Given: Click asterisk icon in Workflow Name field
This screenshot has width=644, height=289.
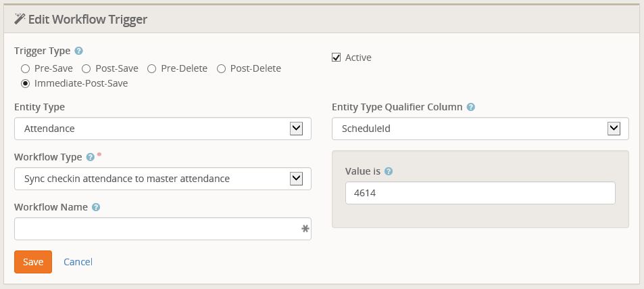Looking at the screenshot, I should click(305, 229).
